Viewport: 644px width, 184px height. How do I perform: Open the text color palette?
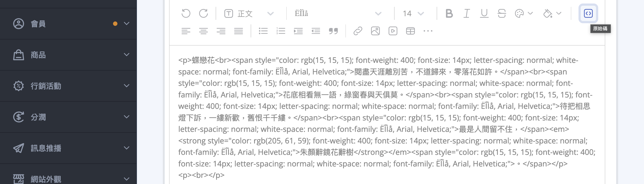[x=519, y=14]
